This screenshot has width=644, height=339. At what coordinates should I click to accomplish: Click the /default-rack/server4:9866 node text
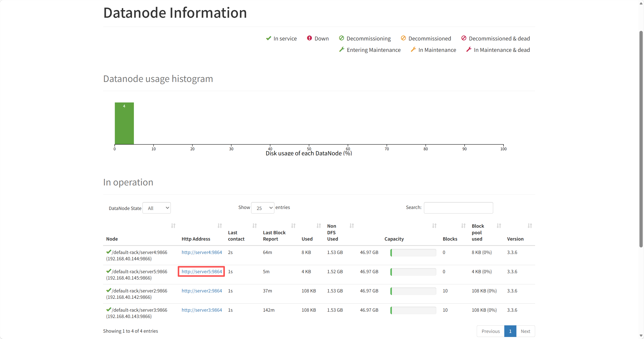point(139,252)
